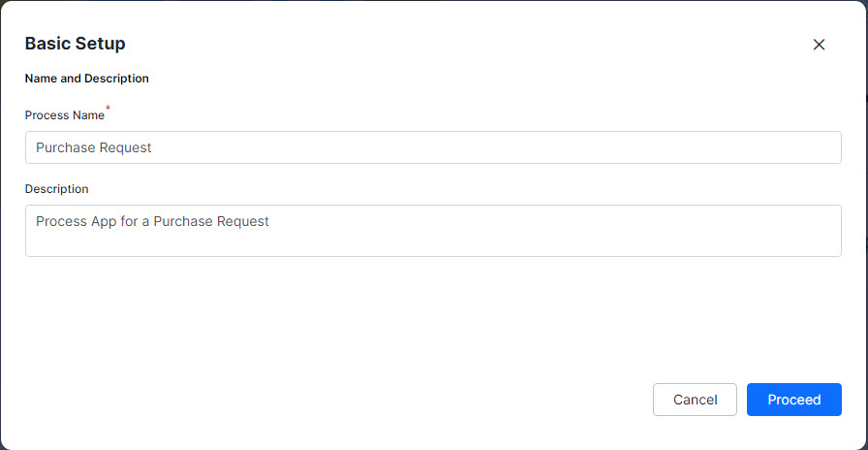This screenshot has height=450, width=868.
Task: Click the empty second line of the Description box
Action: (433, 242)
